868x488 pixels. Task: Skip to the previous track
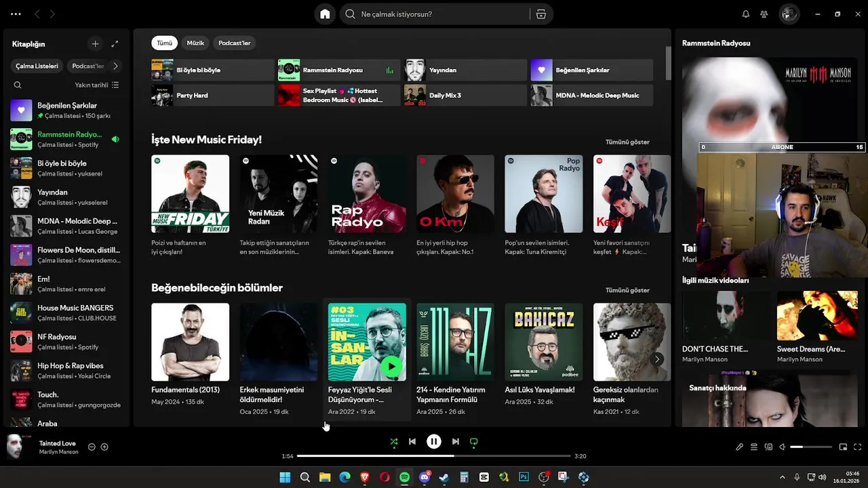(x=412, y=441)
